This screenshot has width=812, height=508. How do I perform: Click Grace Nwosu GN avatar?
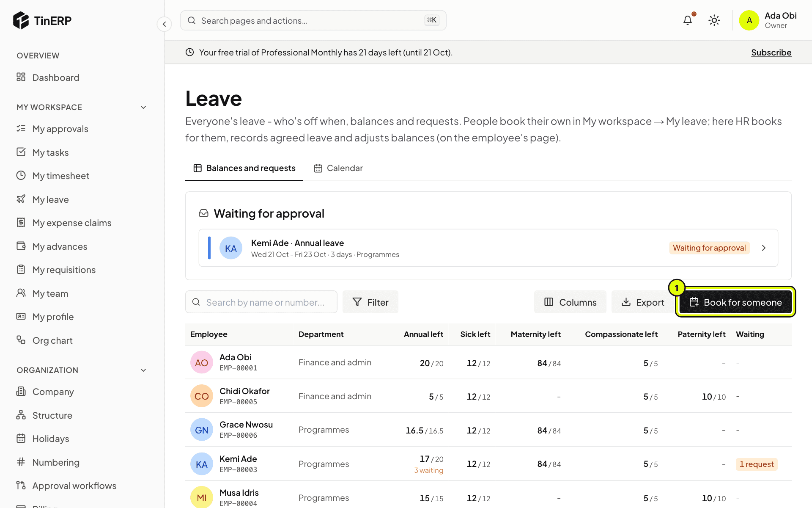(202, 430)
